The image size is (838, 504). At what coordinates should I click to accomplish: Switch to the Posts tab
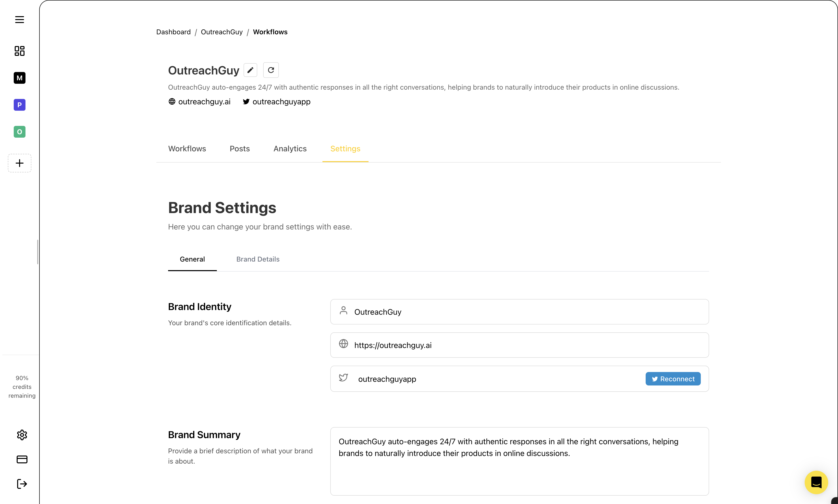click(x=240, y=149)
